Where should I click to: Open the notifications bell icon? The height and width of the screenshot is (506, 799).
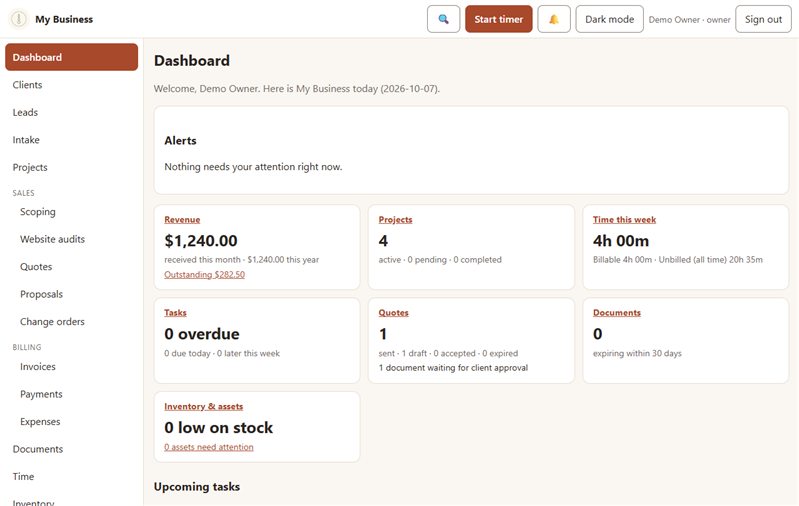[554, 19]
